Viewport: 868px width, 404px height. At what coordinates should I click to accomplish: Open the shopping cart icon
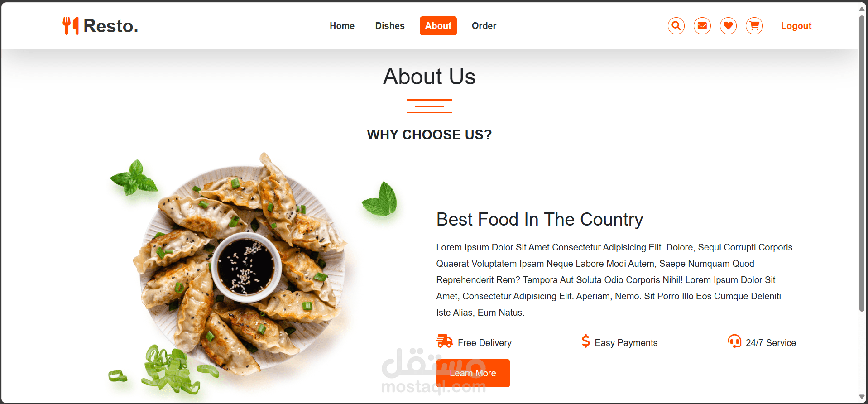click(754, 26)
